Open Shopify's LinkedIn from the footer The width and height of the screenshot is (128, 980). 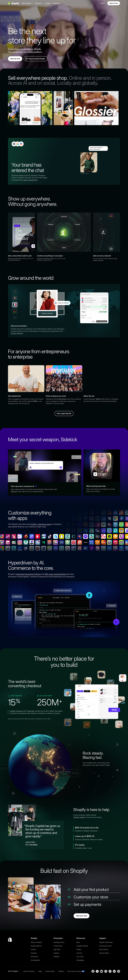click(x=114, y=971)
